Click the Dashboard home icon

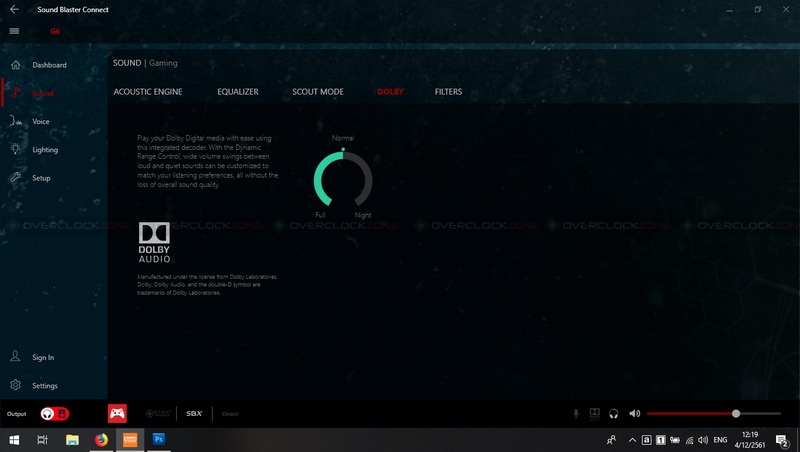16,65
